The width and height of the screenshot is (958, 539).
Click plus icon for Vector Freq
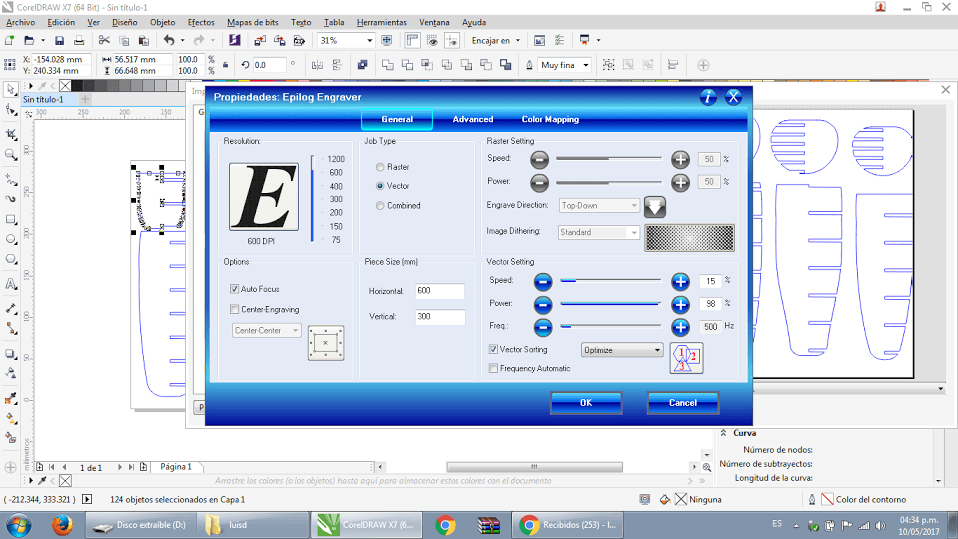[680, 327]
